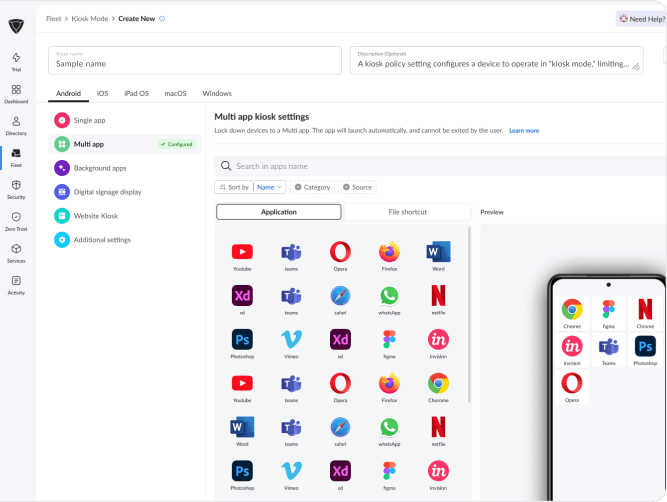Select the Vimeo app in the third row

coord(291,343)
